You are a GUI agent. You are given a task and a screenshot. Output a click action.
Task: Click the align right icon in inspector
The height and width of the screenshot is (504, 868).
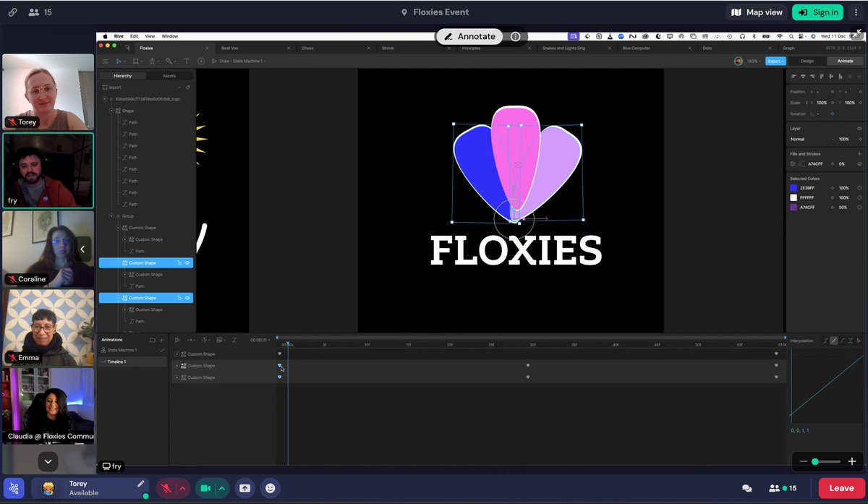(812, 76)
